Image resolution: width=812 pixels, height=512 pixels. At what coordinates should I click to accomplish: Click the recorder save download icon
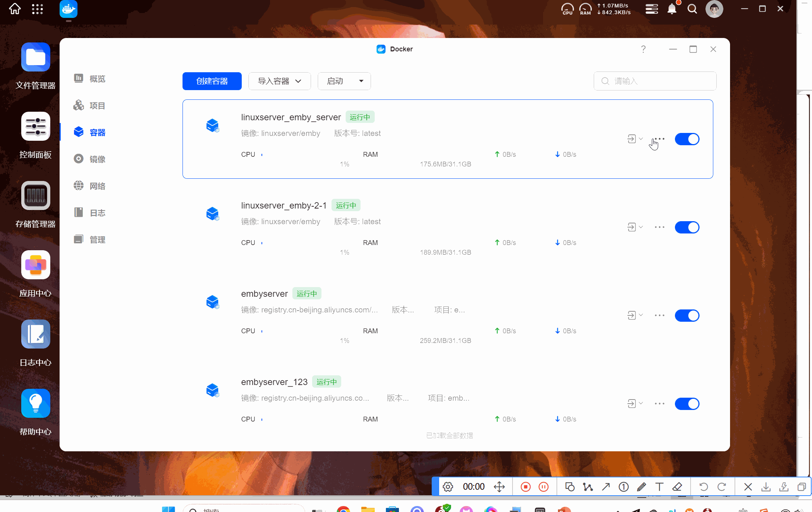coord(766,487)
